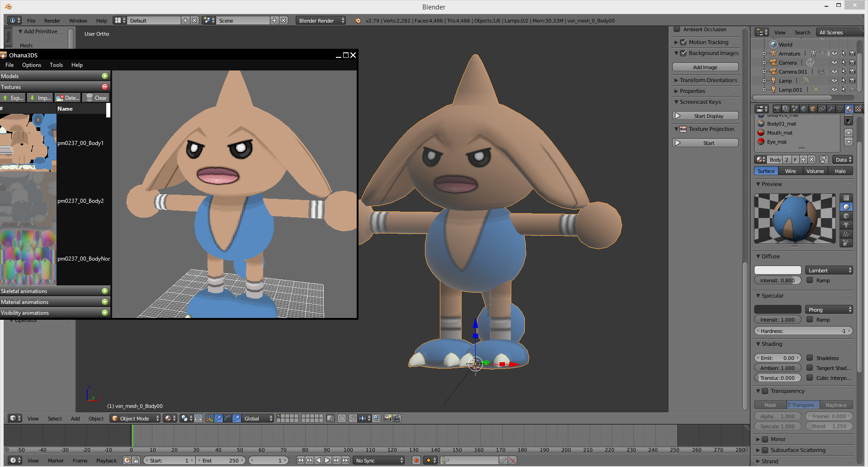Open the Object Mode dropdown
Image resolution: width=868 pixels, height=467 pixels.
[x=136, y=418]
